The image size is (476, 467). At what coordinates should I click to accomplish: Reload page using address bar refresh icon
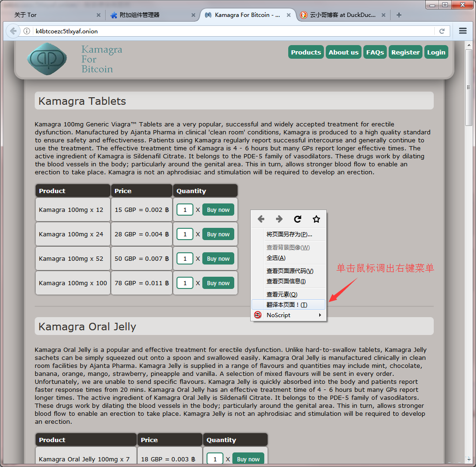[442, 31]
